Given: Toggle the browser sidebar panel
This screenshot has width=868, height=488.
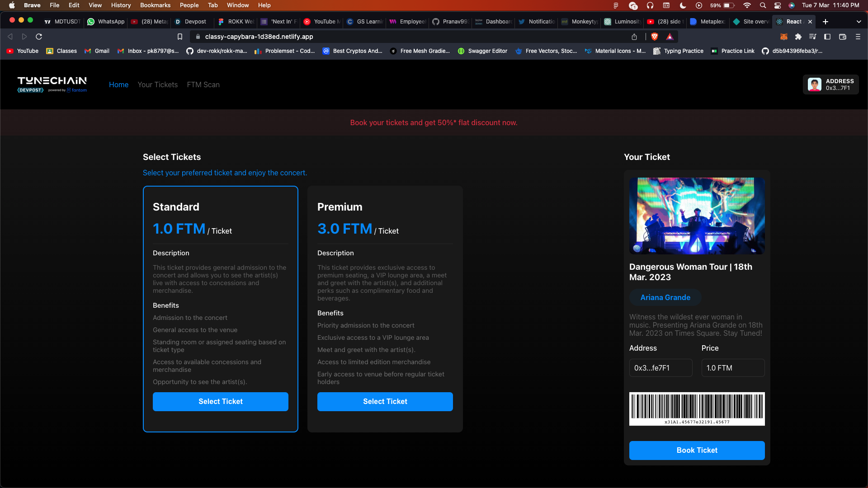Looking at the screenshot, I should tap(827, 37).
